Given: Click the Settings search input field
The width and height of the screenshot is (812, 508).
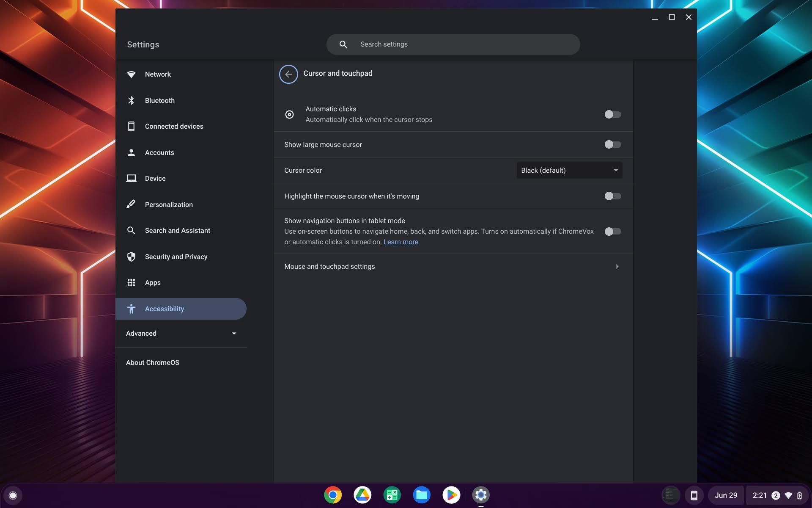Looking at the screenshot, I should (x=453, y=44).
